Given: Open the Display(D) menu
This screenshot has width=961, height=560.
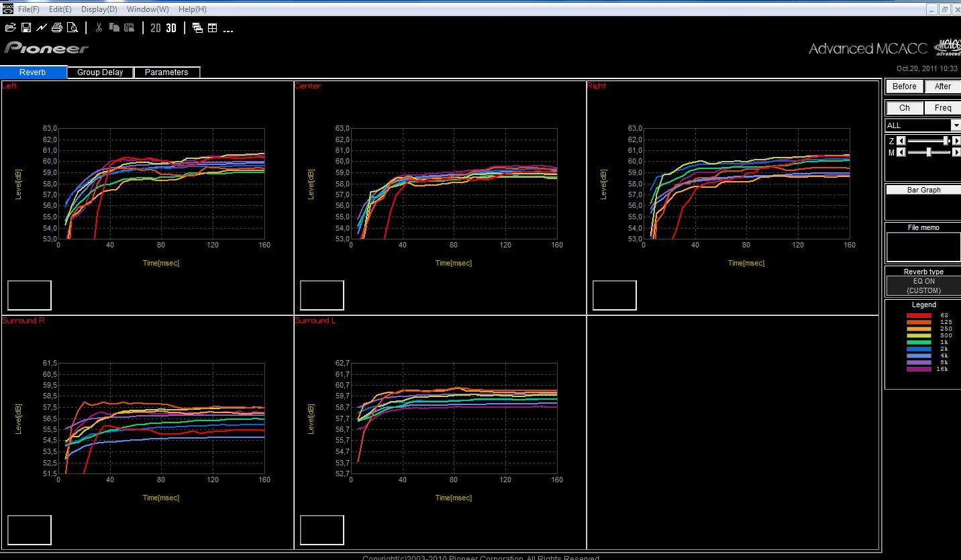Looking at the screenshot, I should point(99,9).
